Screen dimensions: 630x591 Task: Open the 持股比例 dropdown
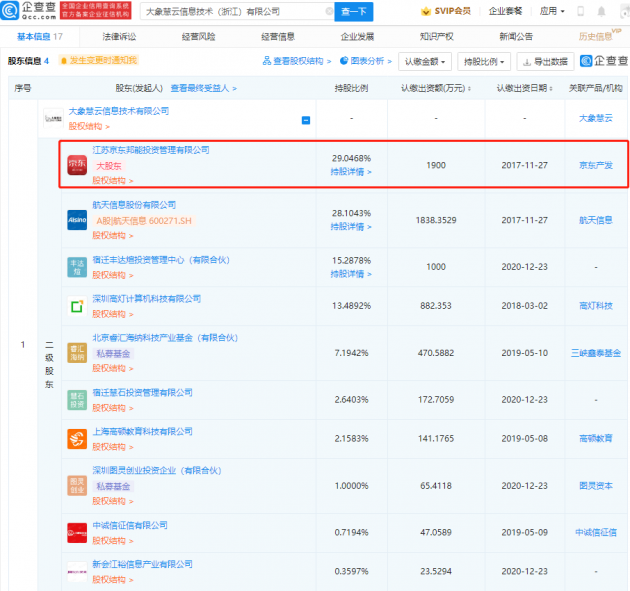pyautogui.click(x=484, y=61)
